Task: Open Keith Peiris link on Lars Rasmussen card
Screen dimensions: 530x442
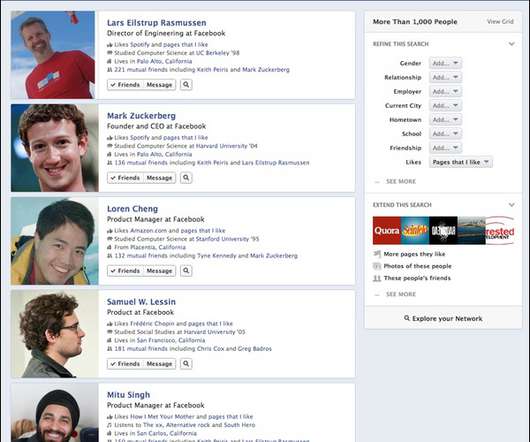Action: pos(212,70)
